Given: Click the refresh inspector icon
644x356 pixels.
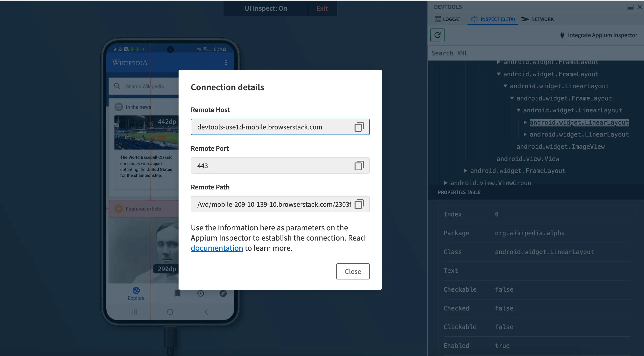Looking at the screenshot, I should tap(437, 35).
